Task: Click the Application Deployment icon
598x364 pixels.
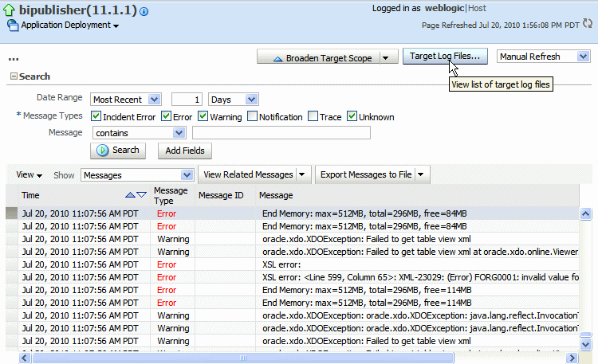Action: (13, 25)
